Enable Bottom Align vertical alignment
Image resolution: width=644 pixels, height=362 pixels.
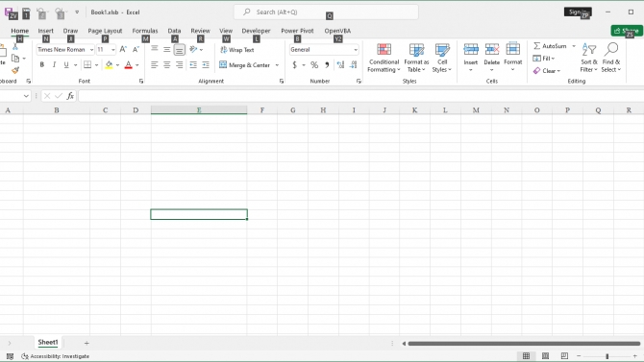(180, 50)
